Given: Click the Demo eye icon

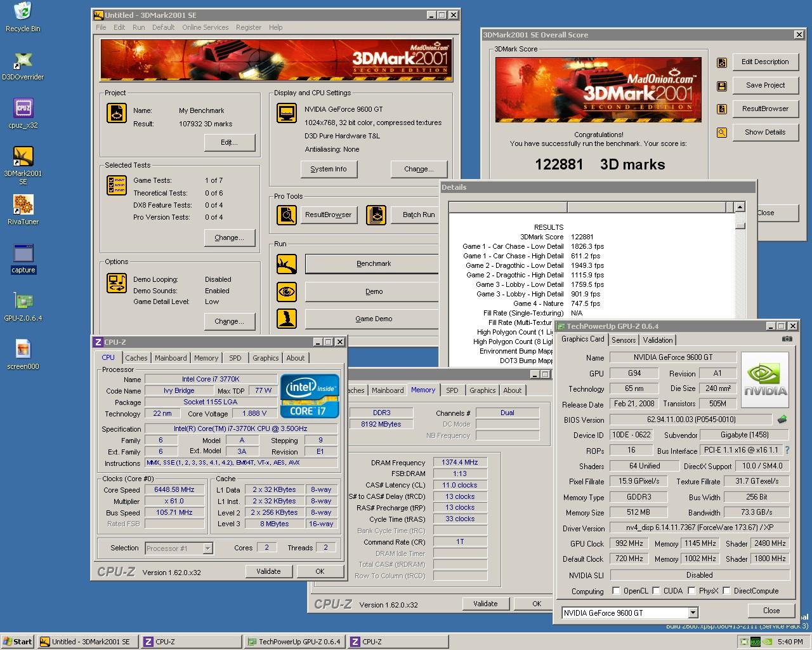Looking at the screenshot, I should coord(287,291).
